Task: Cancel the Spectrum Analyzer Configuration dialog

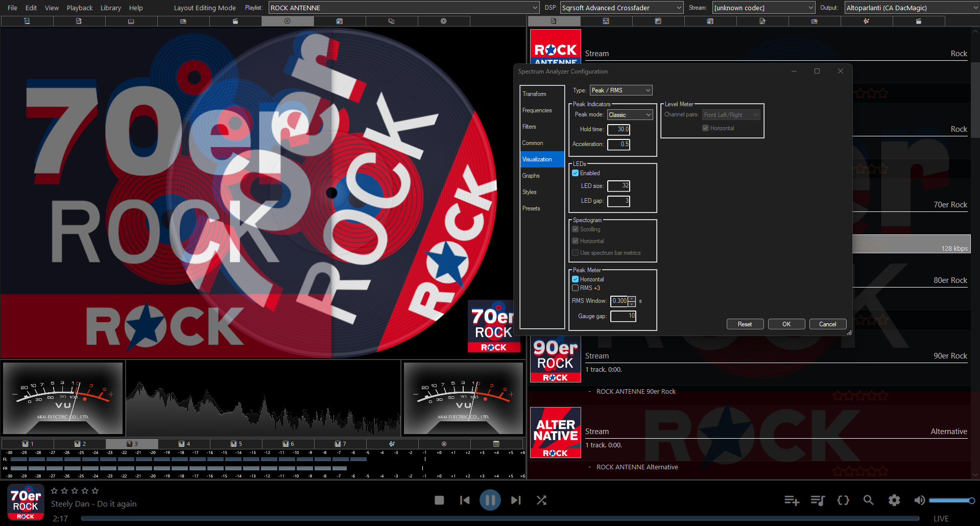Action: click(828, 324)
